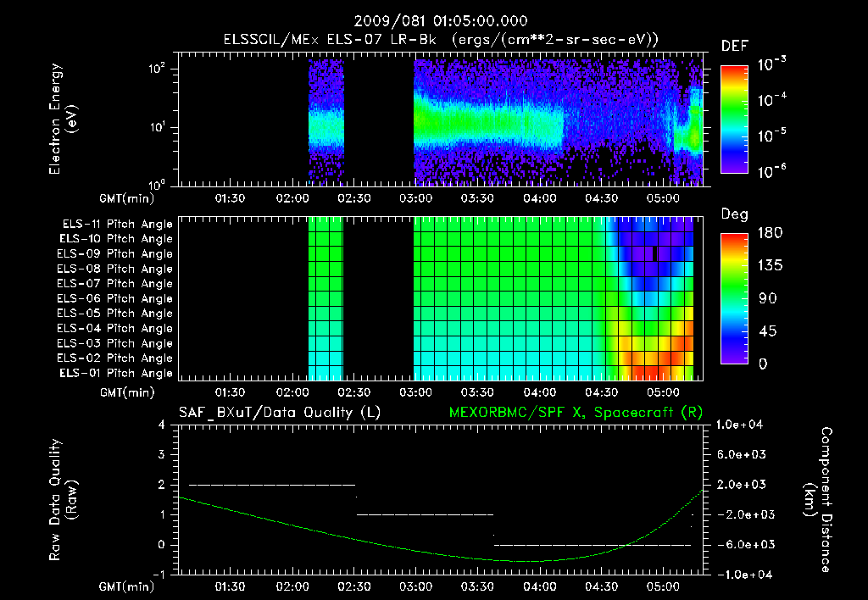Click the DEF legend title
This screenshot has width=868, height=600.
pyautogui.click(x=735, y=47)
